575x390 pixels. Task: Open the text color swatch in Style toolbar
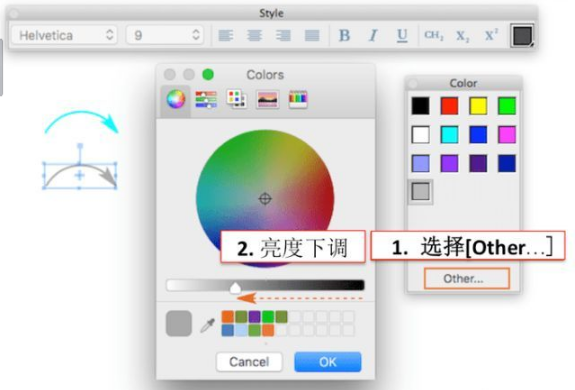522,36
